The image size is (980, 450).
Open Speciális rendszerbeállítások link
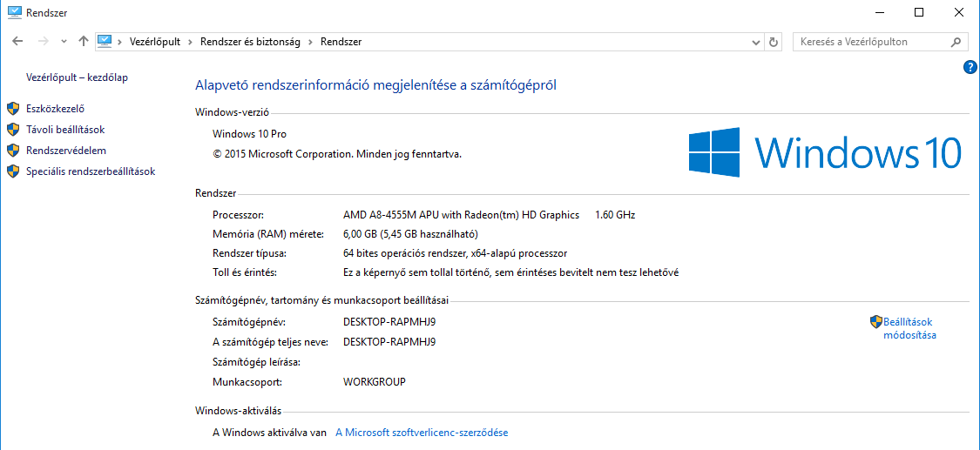pyautogui.click(x=91, y=171)
